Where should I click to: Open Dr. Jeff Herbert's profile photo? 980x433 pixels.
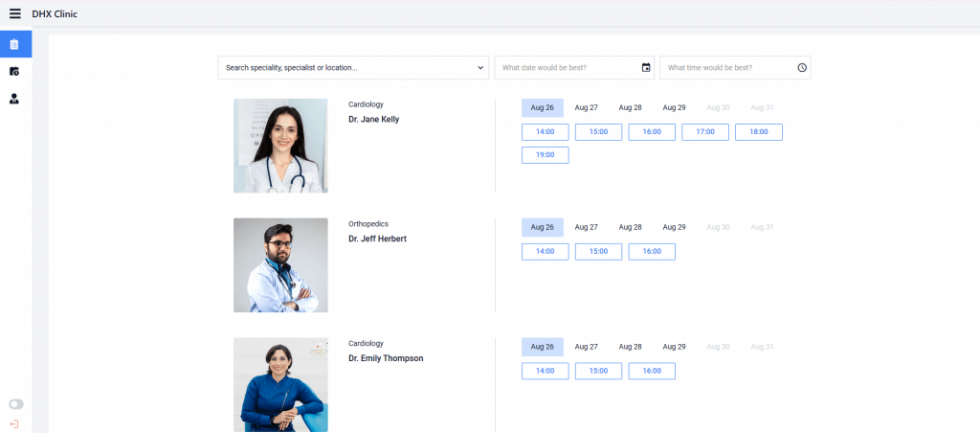point(280,265)
